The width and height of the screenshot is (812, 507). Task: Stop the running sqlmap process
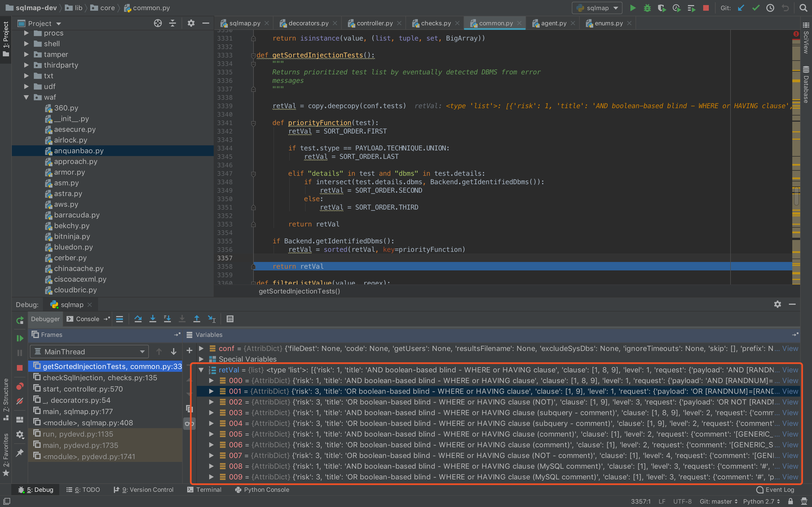coord(706,8)
